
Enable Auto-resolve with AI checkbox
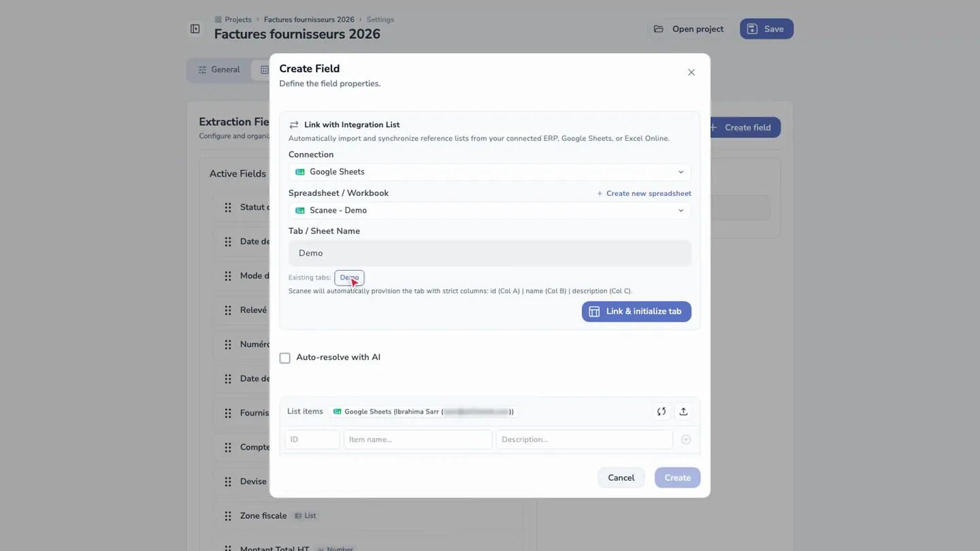tap(284, 358)
